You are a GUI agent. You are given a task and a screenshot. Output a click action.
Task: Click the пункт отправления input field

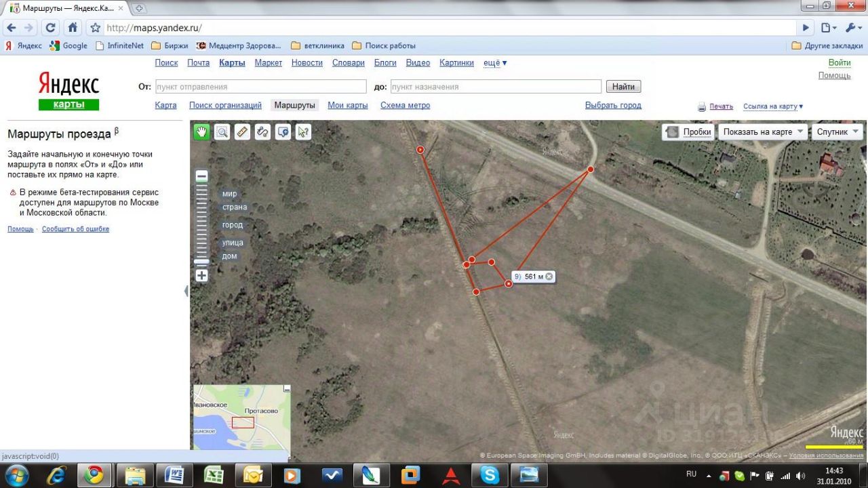tap(260, 87)
